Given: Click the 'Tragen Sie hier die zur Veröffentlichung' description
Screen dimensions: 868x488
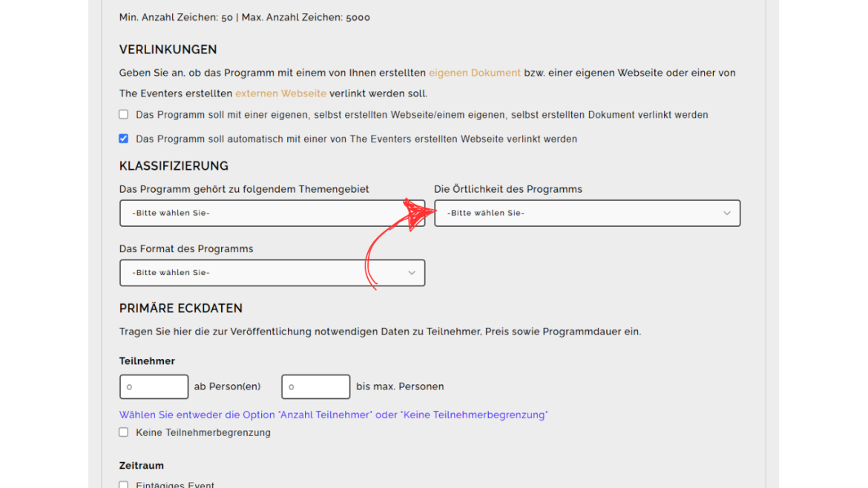Looking at the screenshot, I should 381,332.
